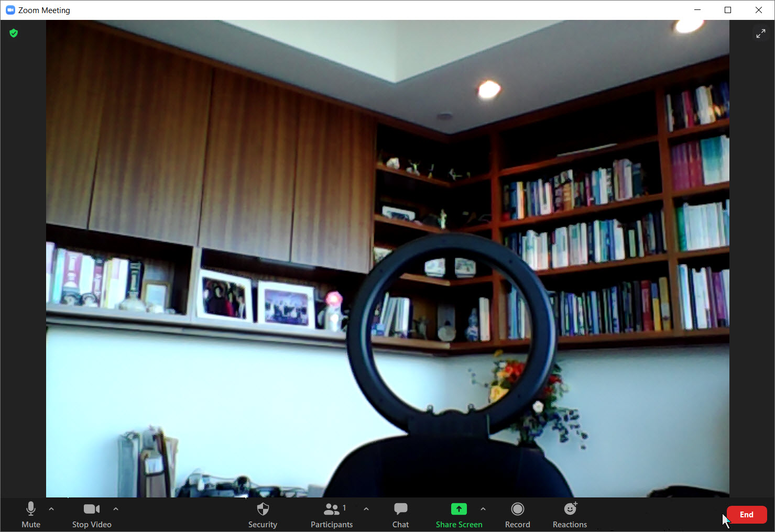
Task: Open the Chat panel
Action: pos(400,515)
